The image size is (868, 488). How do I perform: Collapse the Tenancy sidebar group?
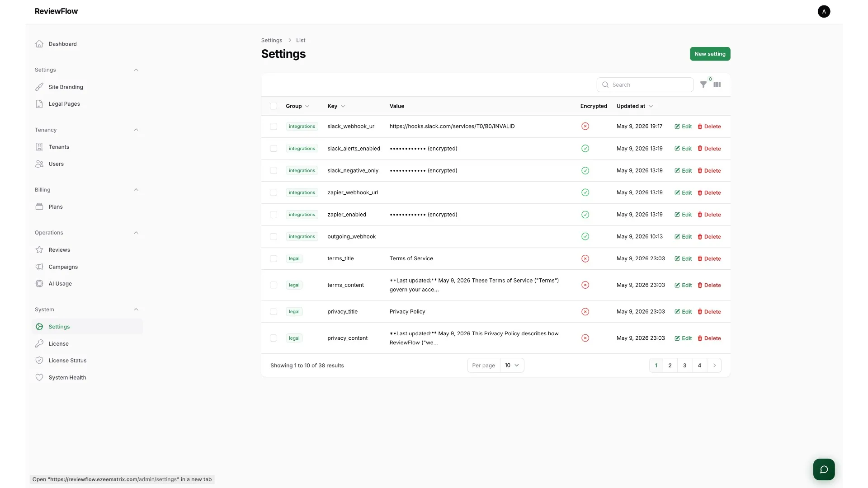point(136,130)
